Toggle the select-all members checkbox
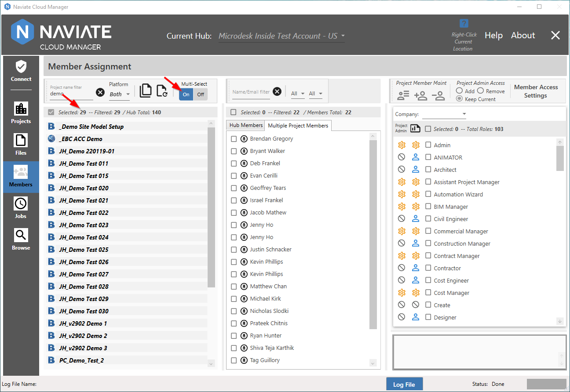The image size is (570, 392). [234, 113]
